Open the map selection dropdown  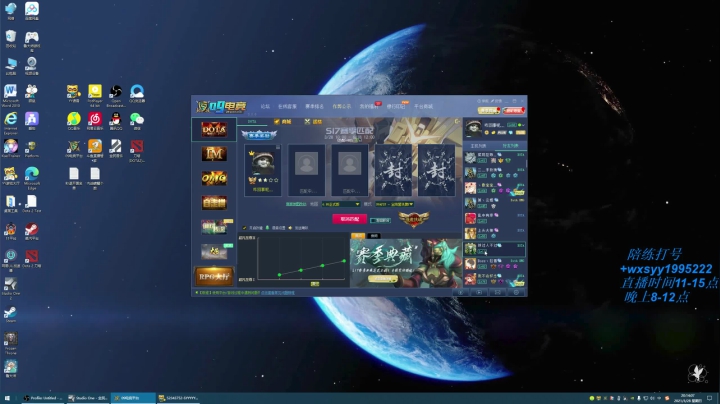coord(341,204)
